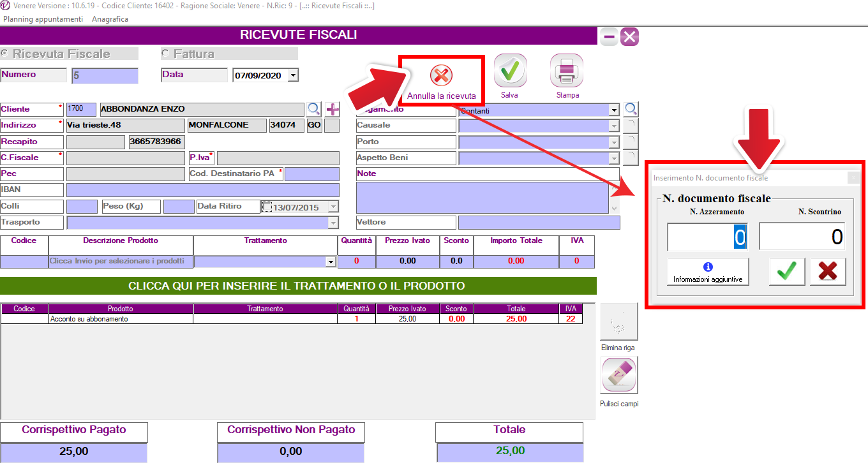Click the Numero field showing 5

pyautogui.click(x=105, y=75)
